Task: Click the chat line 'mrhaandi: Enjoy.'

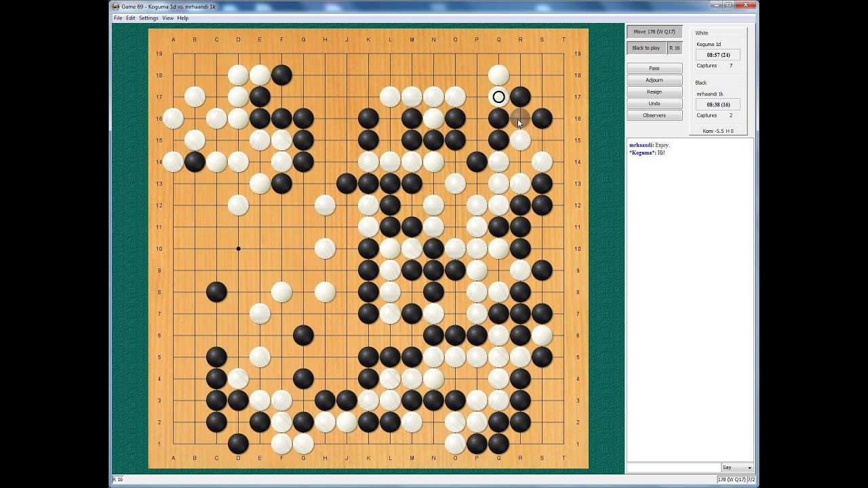Action: [x=650, y=145]
